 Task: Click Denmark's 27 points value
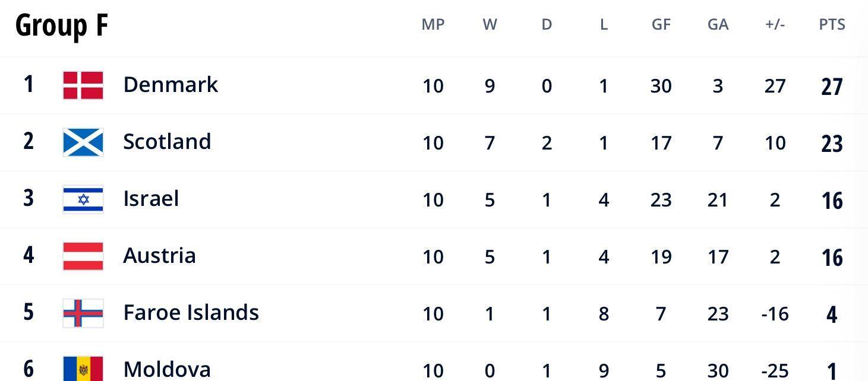(x=832, y=87)
